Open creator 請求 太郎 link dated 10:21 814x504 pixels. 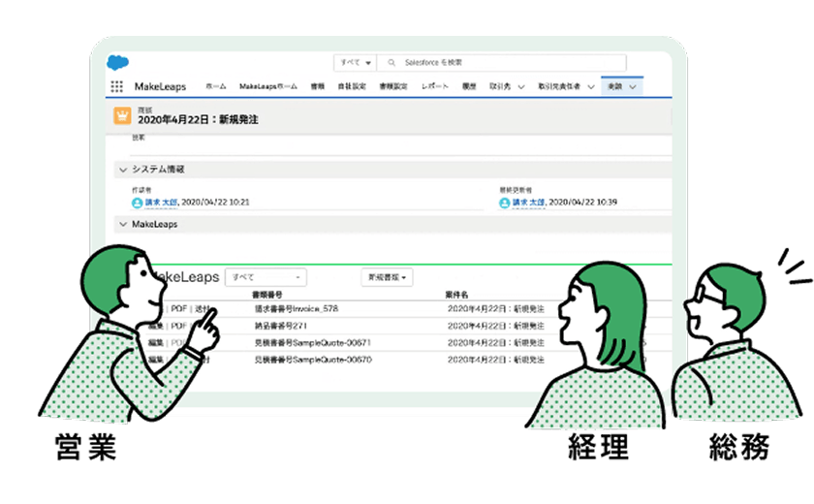(x=161, y=203)
